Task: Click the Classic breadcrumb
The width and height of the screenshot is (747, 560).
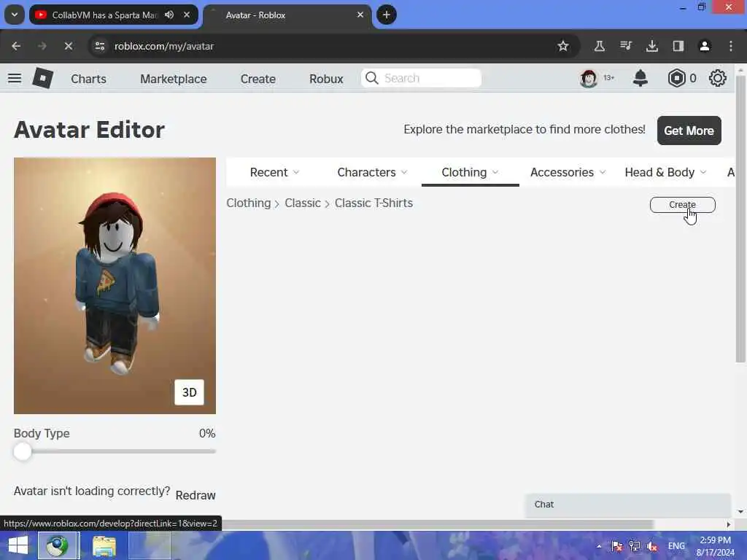Action: [303, 203]
